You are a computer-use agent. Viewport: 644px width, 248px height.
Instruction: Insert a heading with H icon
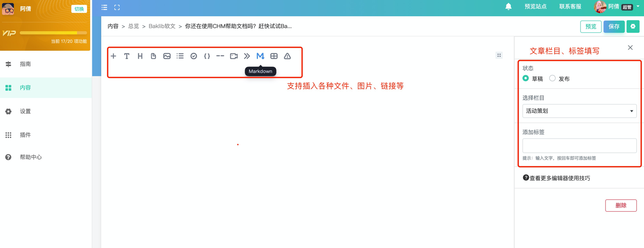140,56
